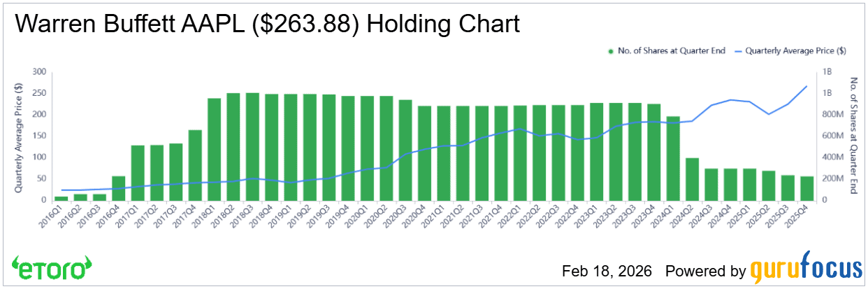Click the Warren Buffett AAPL chart title
Image resolution: width=868 pixels, height=289 pixels.
pos(268,24)
